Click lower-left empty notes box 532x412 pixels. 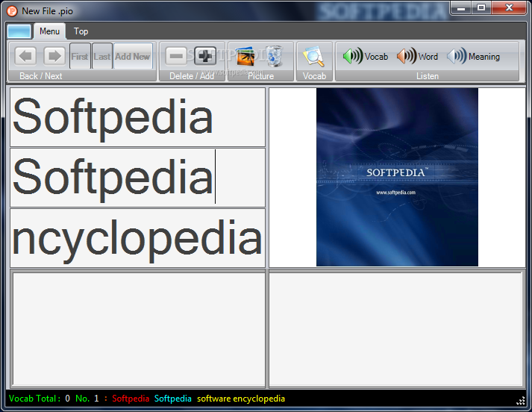[x=139, y=329]
